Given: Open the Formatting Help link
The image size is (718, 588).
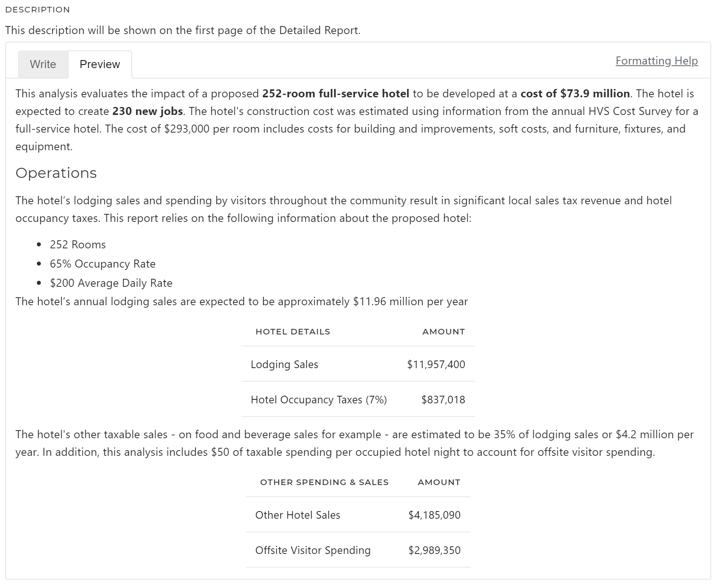Looking at the screenshot, I should click(656, 60).
